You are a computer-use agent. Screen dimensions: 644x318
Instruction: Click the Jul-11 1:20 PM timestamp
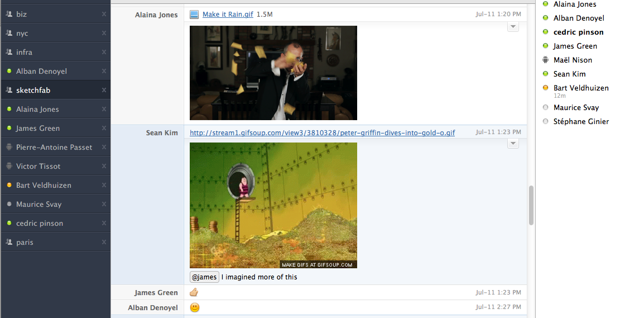(x=498, y=15)
